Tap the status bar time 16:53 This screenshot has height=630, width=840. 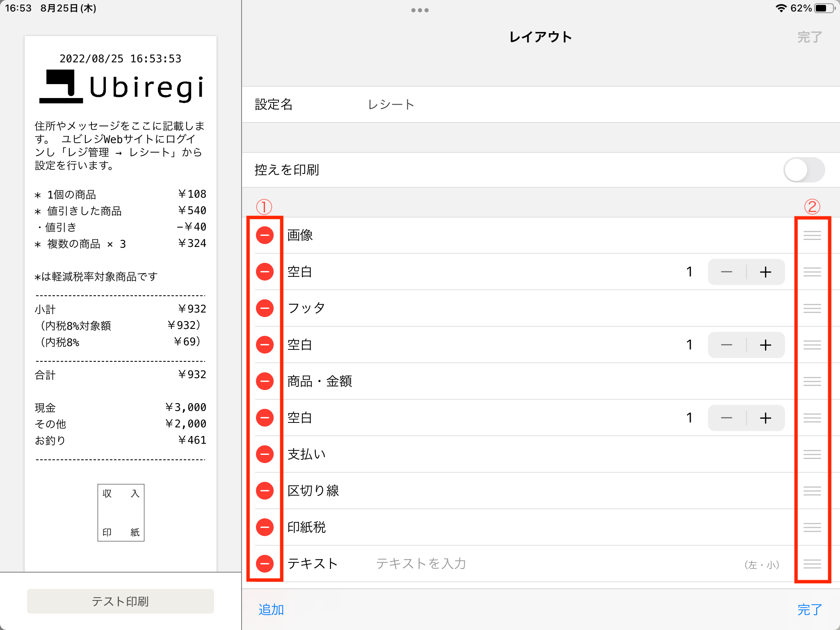[18, 8]
